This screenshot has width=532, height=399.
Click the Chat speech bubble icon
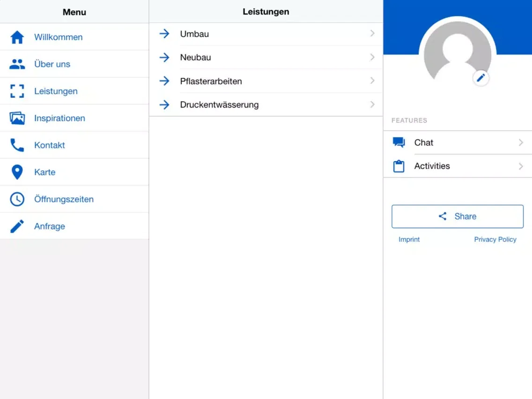(x=399, y=142)
